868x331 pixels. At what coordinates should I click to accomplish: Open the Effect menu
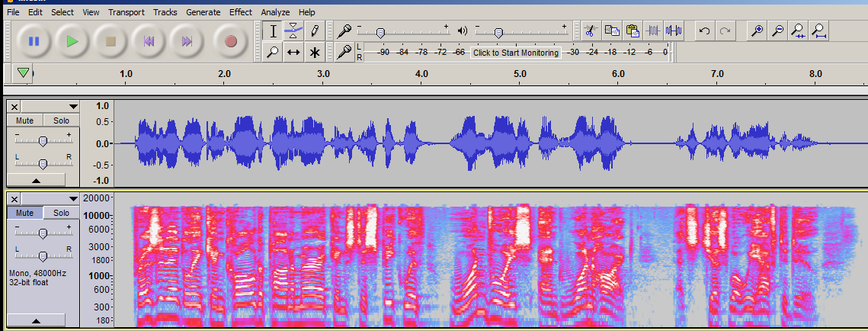(240, 12)
